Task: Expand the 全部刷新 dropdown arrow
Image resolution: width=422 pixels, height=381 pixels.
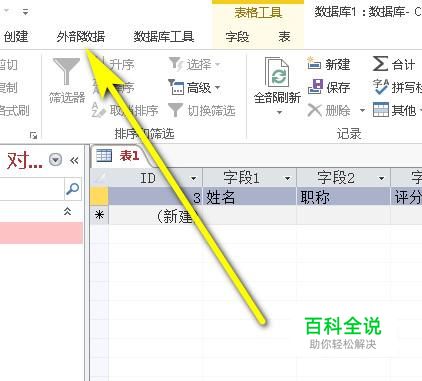Action: point(279,112)
